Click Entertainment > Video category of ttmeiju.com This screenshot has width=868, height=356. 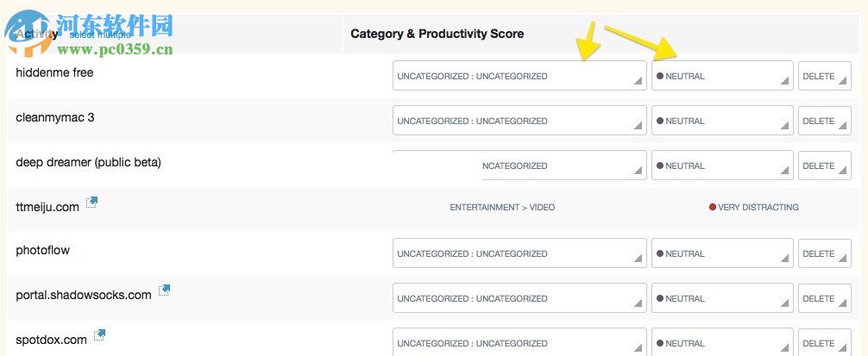(x=502, y=207)
